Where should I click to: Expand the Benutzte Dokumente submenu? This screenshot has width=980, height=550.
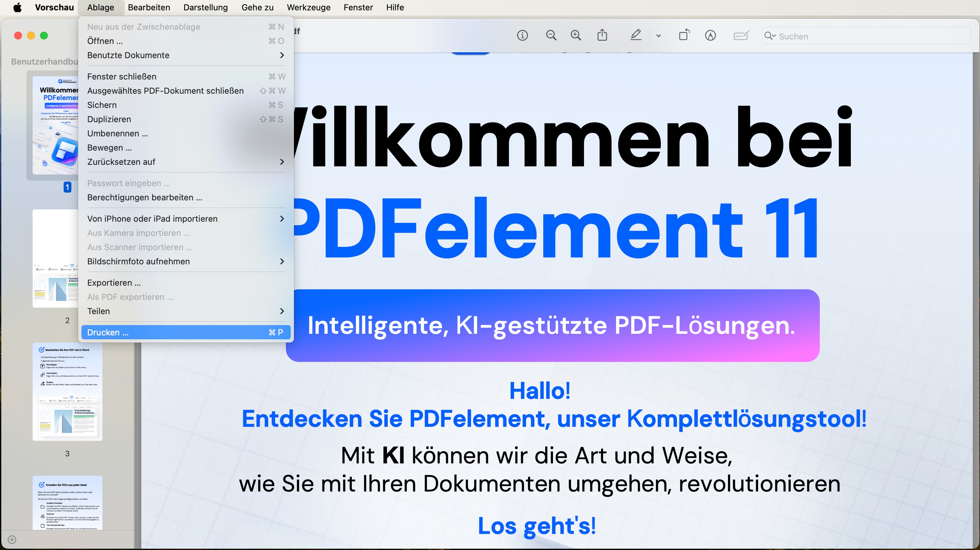186,55
